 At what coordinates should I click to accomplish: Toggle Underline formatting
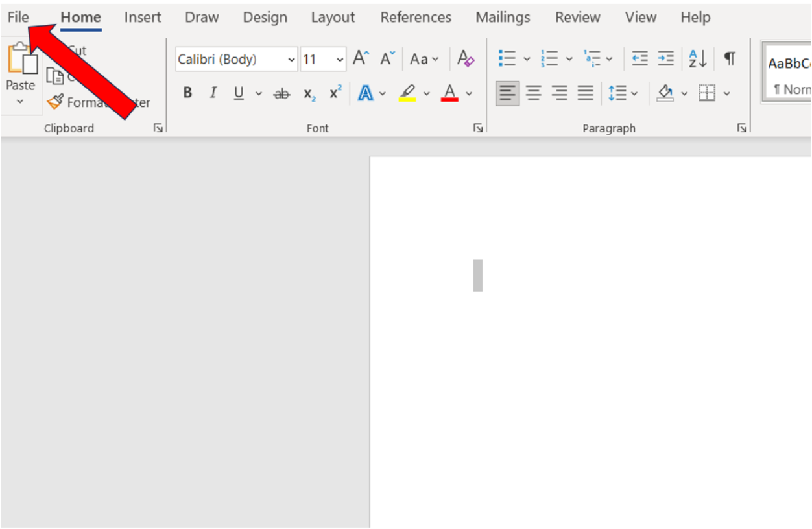[x=239, y=93]
